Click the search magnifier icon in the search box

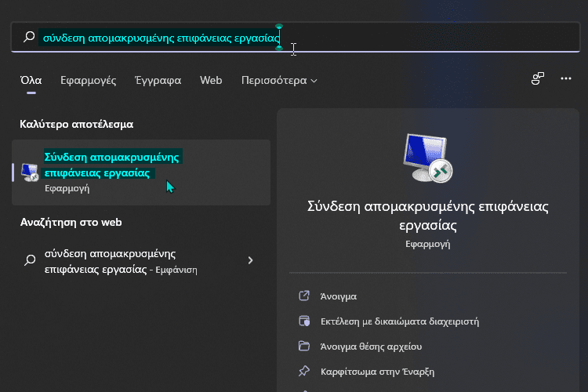click(x=29, y=37)
